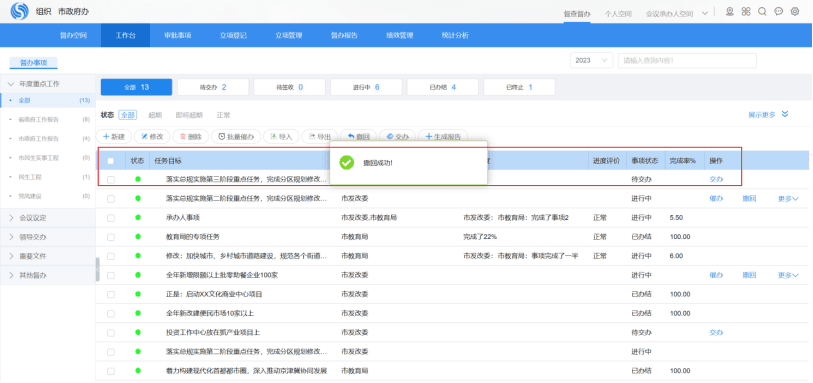
Task: Click the 撤回 arrow toolbar button
Action: [x=358, y=136]
